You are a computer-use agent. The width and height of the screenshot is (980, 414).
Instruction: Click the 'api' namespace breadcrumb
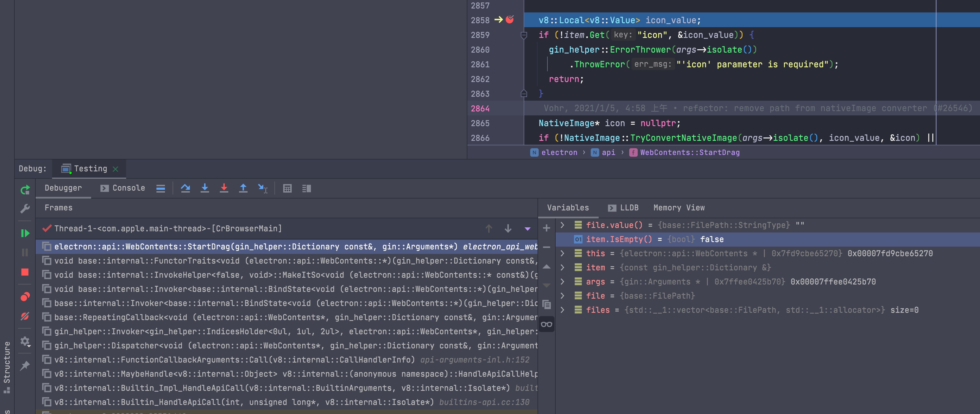coord(603,152)
